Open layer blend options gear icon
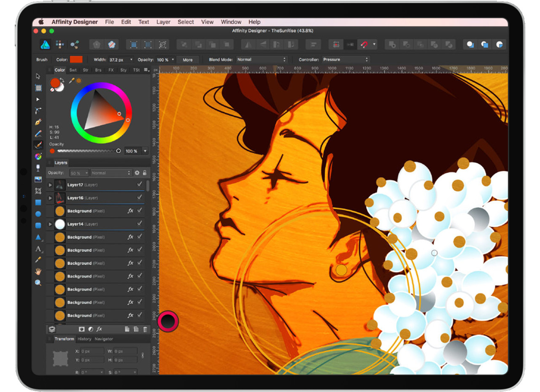 [137, 173]
